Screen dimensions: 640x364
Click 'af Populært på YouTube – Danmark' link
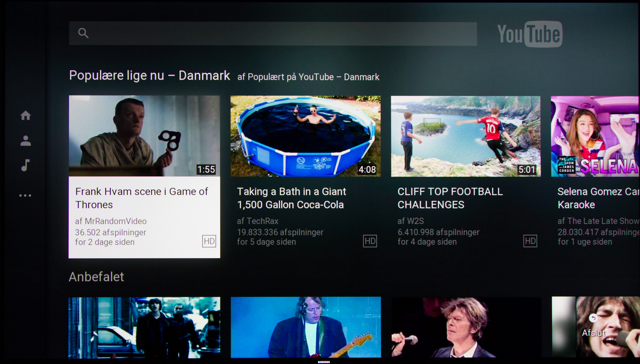coord(308,77)
